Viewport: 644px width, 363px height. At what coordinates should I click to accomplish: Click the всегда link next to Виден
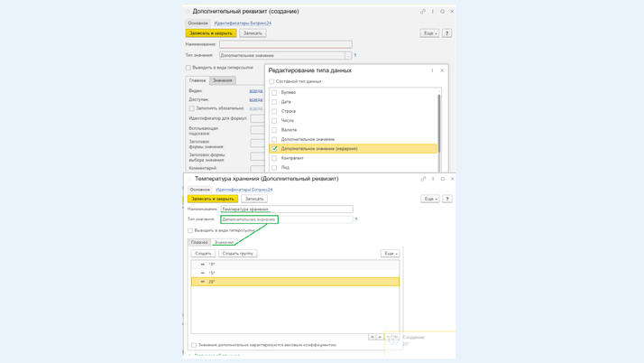tap(256, 91)
